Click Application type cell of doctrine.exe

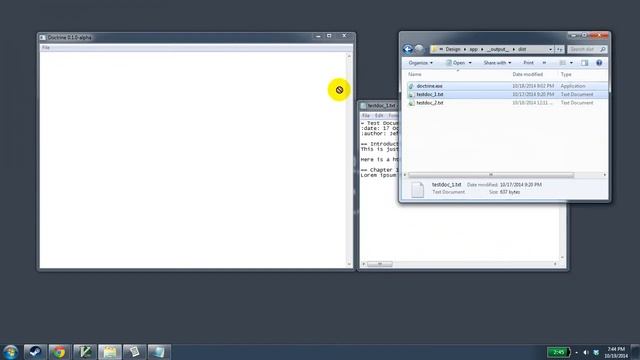click(573, 86)
